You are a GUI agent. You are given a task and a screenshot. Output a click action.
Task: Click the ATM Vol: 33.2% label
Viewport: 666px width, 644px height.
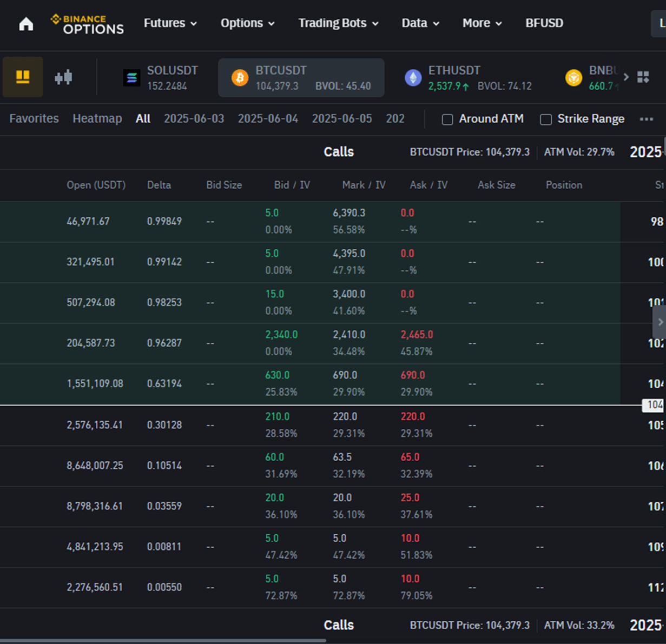tap(579, 626)
